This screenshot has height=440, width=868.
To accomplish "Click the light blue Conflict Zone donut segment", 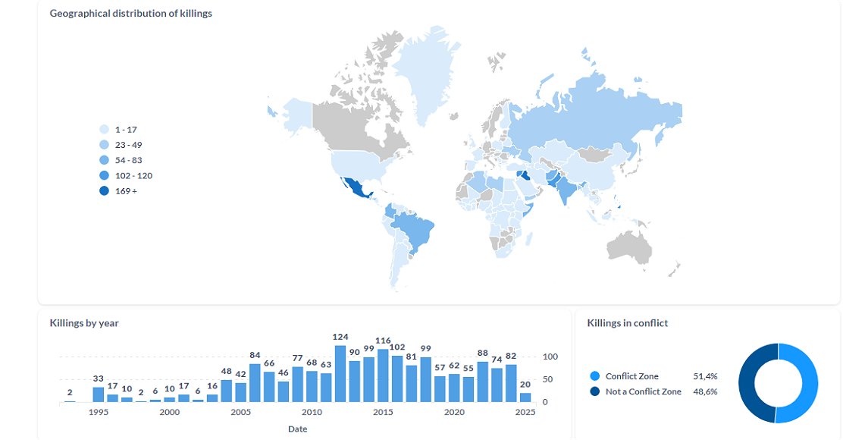I will 810,383.
